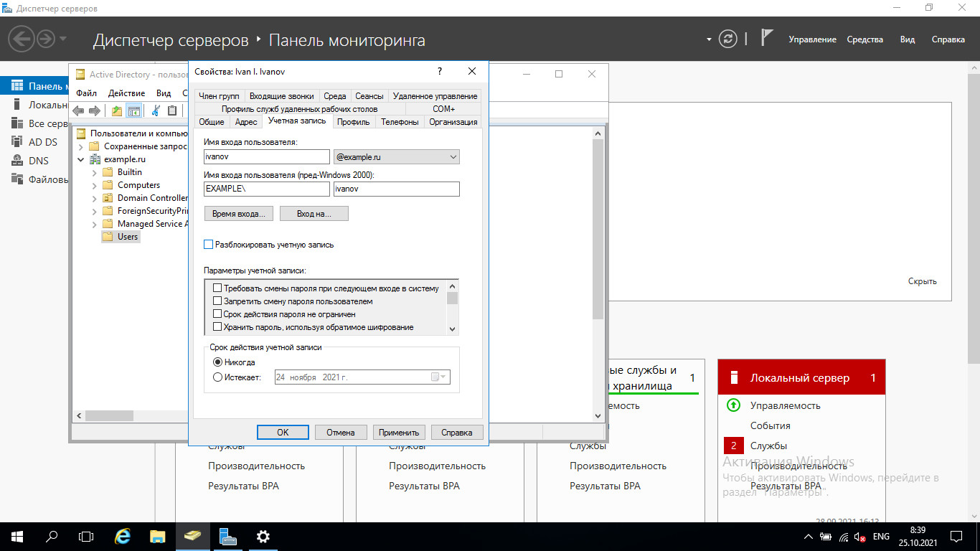Expand the Domain Controllers node
The height and width of the screenshot is (551, 980).
click(x=95, y=198)
